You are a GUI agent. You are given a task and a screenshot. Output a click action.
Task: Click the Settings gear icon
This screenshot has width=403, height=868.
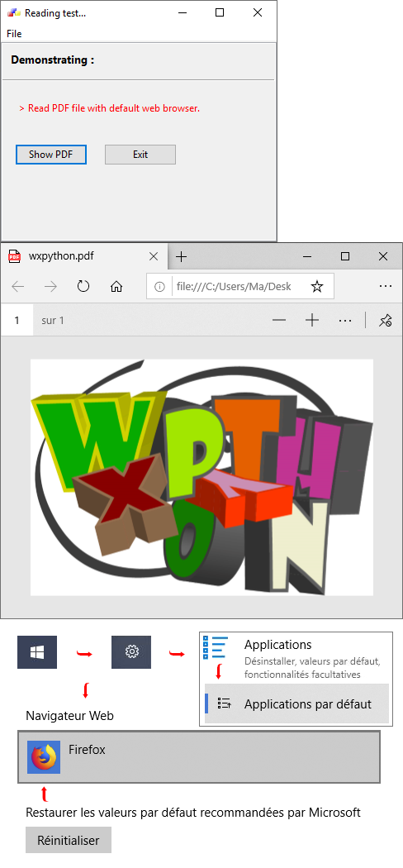131,652
